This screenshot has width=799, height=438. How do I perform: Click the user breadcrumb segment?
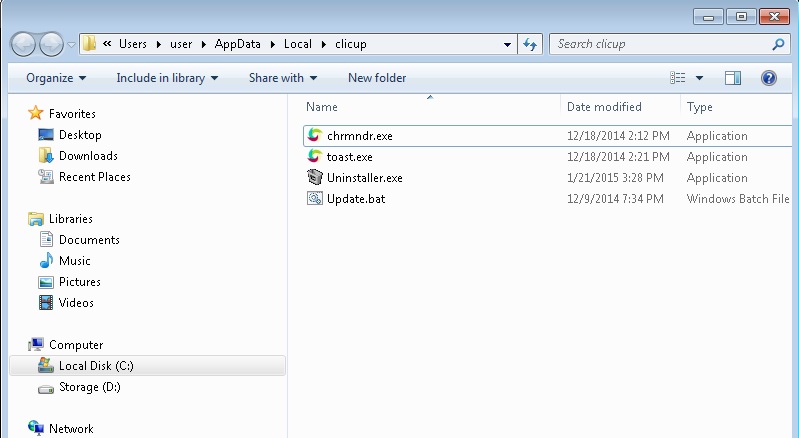181,44
